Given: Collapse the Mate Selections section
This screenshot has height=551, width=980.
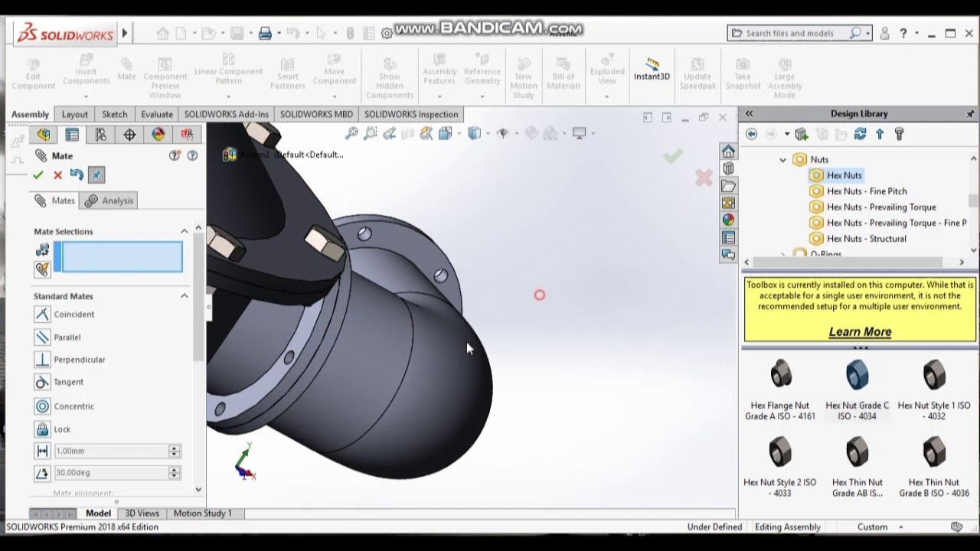Looking at the screenshot, I should [x=184, y=231].
